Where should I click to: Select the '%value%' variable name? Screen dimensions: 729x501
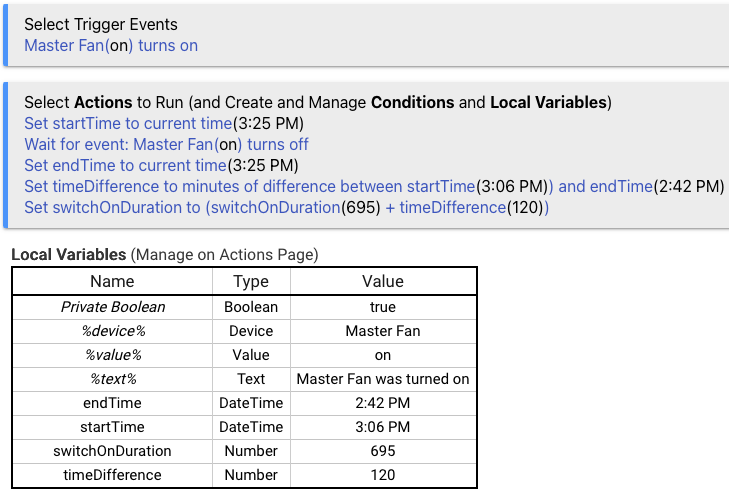113,355
